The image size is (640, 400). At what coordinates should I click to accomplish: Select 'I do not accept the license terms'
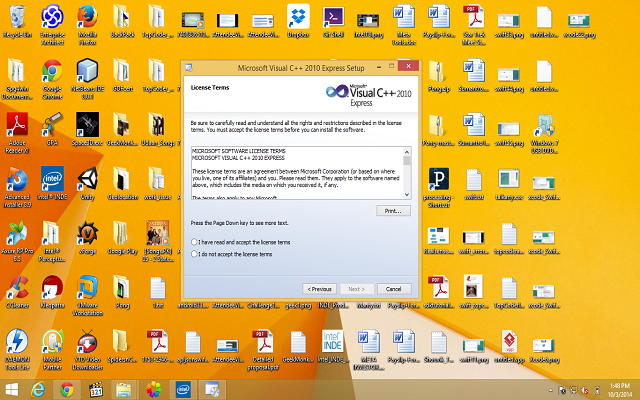point(194,254)
